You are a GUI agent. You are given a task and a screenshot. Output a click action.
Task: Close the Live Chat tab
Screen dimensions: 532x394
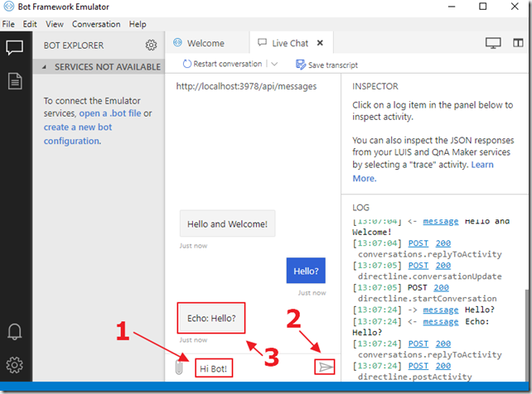(320, 43)
